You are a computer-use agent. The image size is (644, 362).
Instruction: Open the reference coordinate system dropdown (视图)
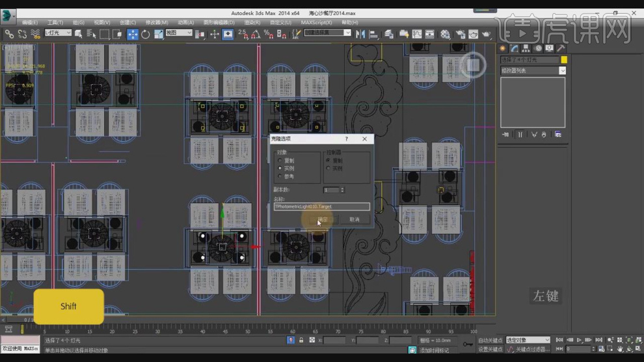(x=179, y=33)
